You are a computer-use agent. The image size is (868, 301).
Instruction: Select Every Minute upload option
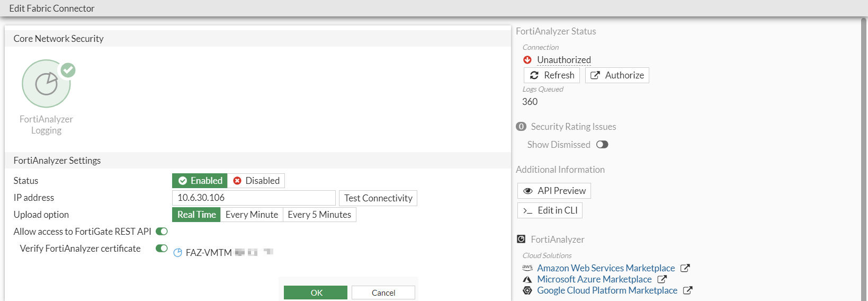pos(252,215)
